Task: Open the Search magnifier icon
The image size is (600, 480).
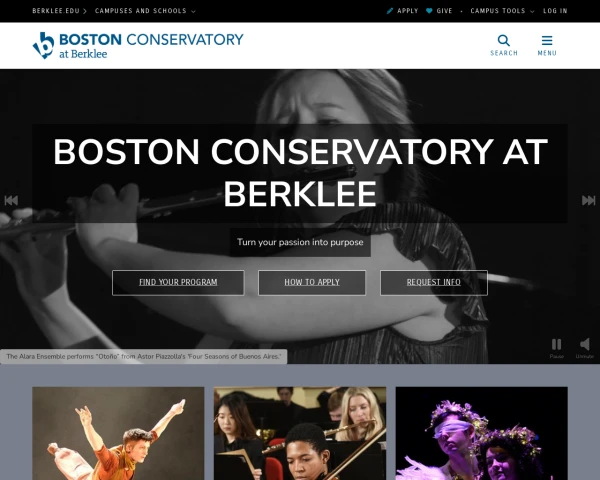Action: (504, 40)
